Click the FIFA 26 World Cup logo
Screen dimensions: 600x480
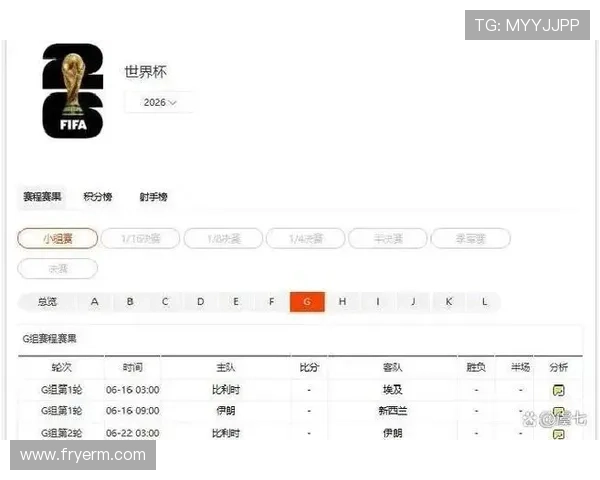73,91
